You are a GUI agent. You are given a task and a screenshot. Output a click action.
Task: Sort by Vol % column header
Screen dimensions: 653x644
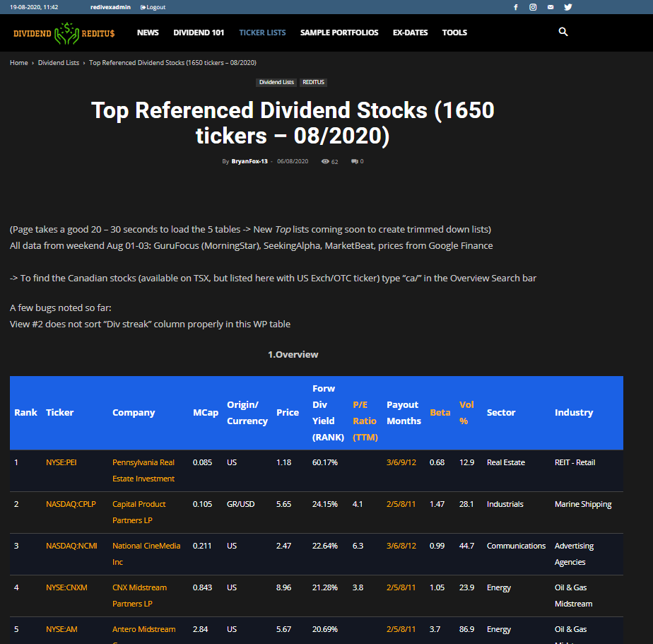tap(466, 412)
